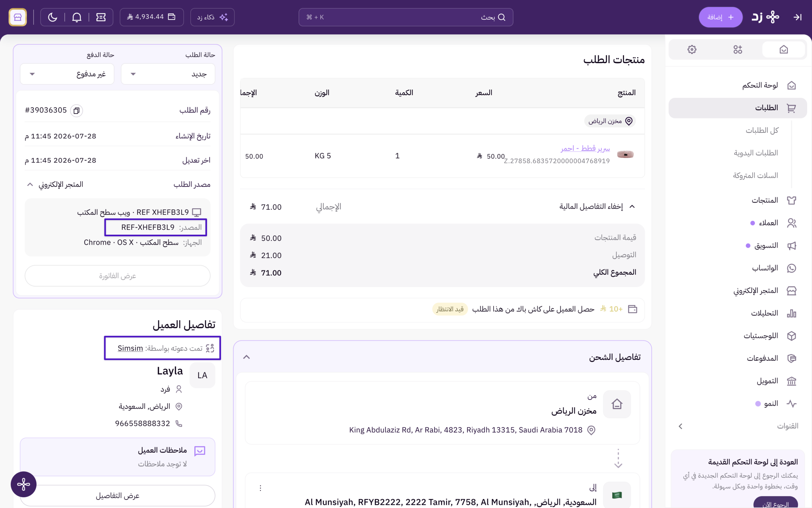Select the home tab in sidebar
Image resolution: width=812 pixels, height=508 pixels.
(x=783, y=50)
